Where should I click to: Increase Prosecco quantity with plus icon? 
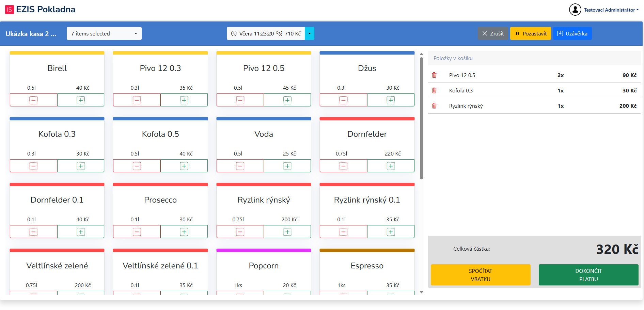tap(184, 232)
